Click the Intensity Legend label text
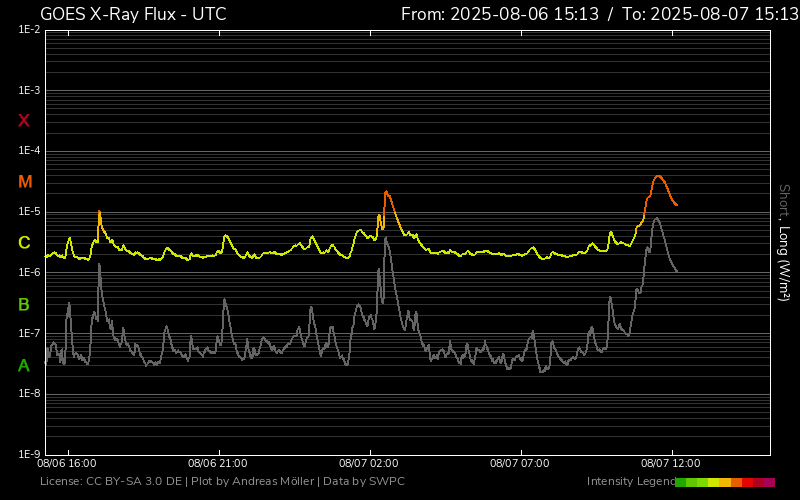 [629, 482]
